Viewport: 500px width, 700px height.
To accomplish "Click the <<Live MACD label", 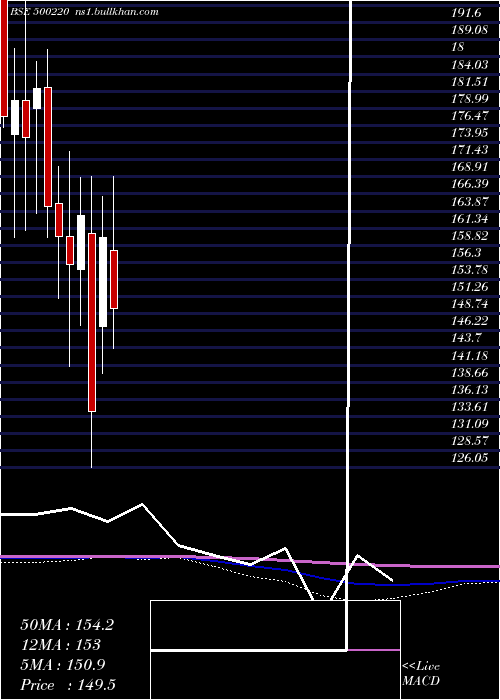I will coord(421,673).
